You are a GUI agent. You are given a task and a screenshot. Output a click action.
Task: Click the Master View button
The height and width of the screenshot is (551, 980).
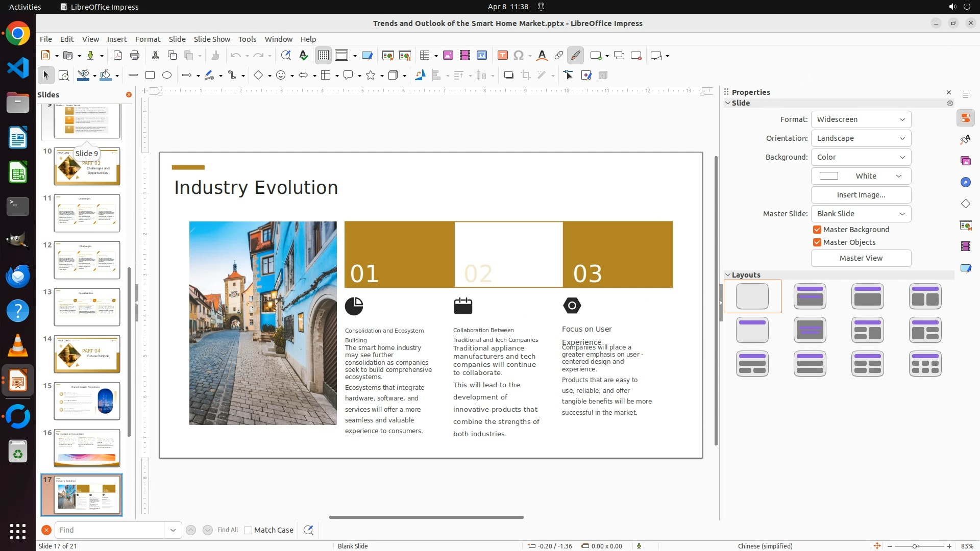(861, 258)
